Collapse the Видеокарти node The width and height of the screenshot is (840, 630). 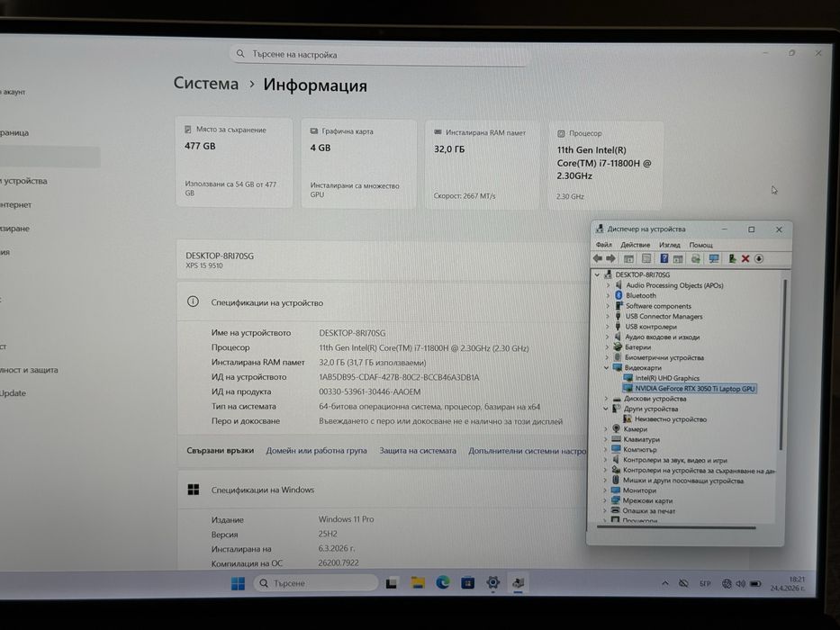[x=607, y=367]
